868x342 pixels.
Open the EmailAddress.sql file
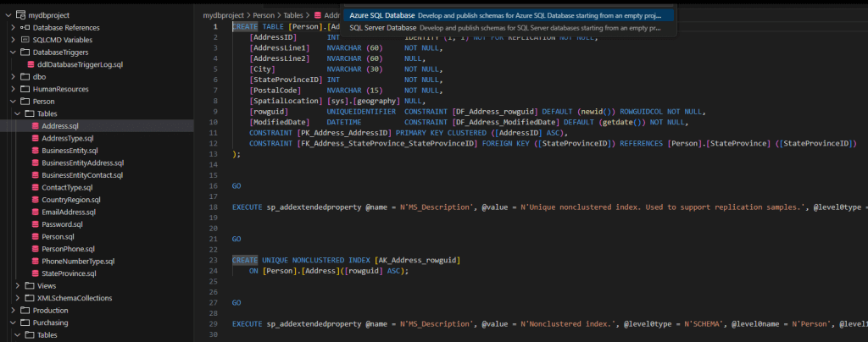(68, 212)
